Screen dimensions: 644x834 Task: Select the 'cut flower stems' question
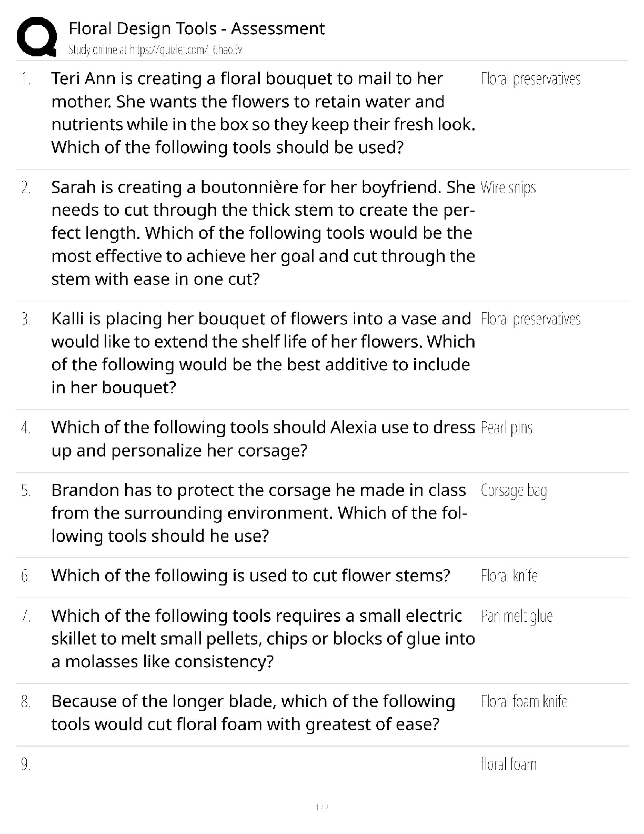250,575
